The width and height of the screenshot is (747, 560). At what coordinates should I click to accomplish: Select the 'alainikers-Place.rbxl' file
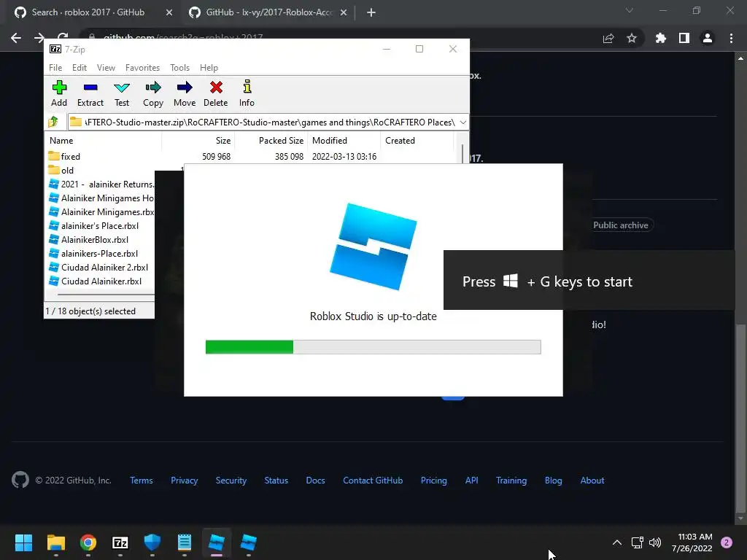(93, 253)
